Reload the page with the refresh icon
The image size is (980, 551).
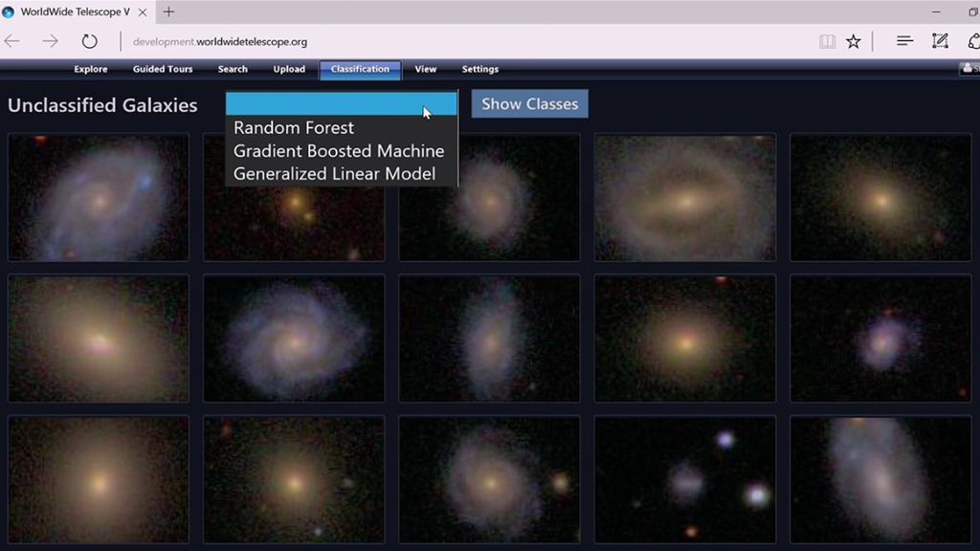(89, 42)
